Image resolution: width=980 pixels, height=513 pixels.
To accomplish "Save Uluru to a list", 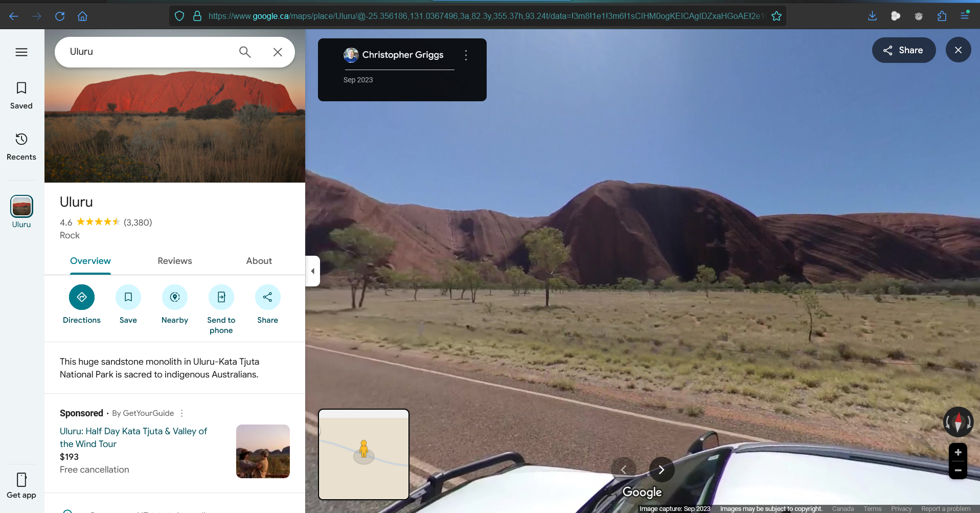I will click(128, 305).
